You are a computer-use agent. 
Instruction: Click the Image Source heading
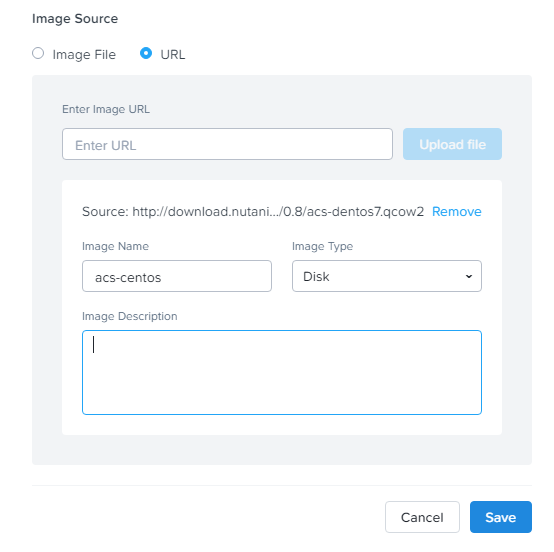point(75,19)
